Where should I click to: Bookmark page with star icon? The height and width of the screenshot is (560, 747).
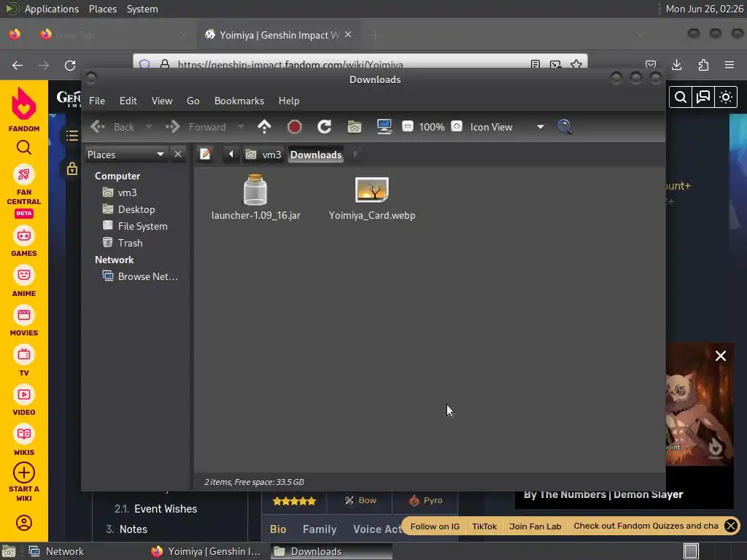click(x=576, y=64)
